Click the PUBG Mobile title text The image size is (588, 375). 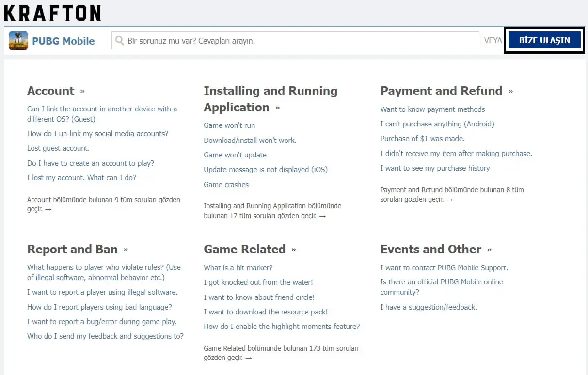[x=64, y=41]
